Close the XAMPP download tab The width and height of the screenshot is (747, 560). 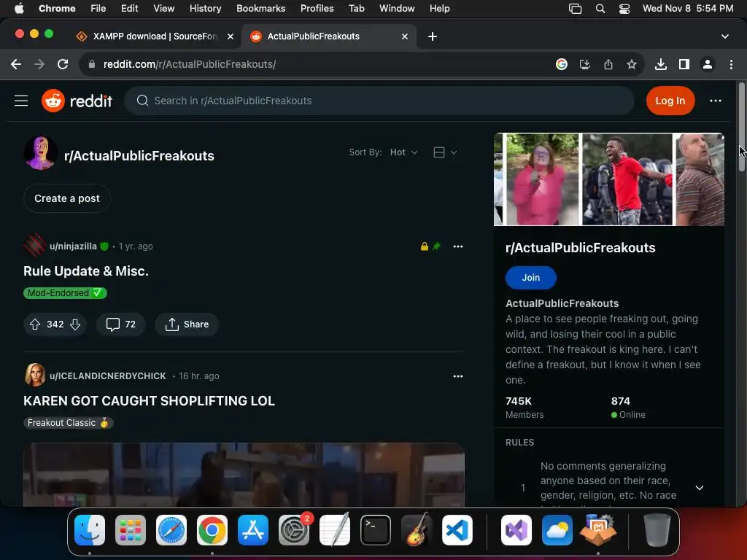point(231,36)
